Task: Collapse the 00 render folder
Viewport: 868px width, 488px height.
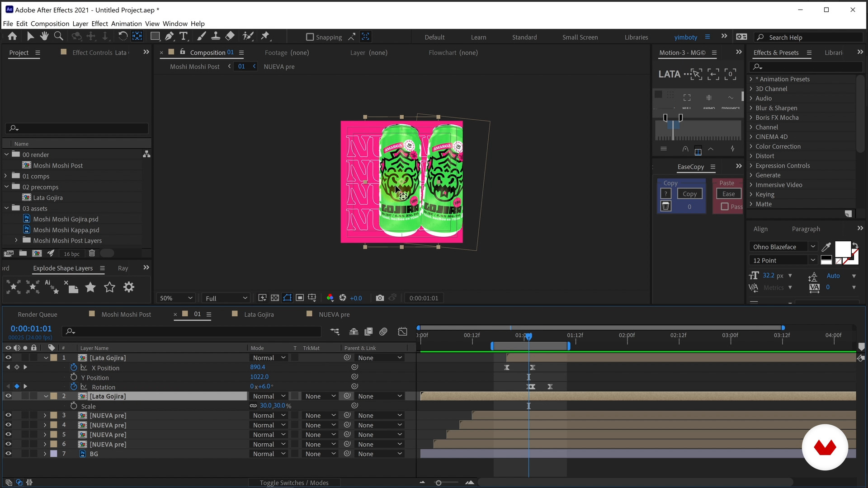Action: click(x=6, y=155)
